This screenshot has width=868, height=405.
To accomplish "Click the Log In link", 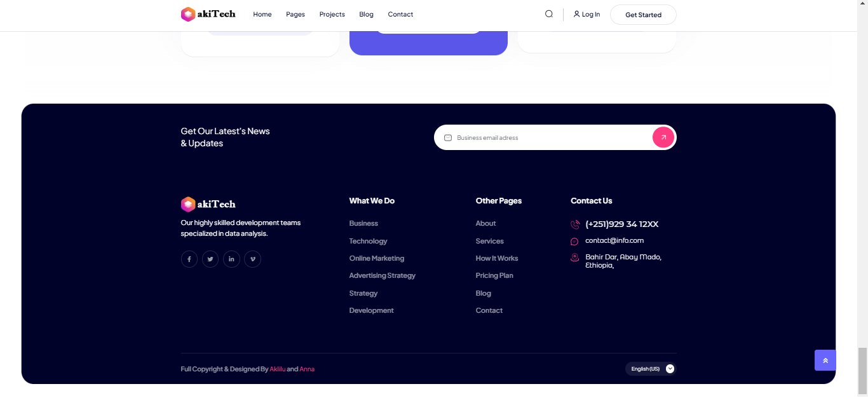I will tap(591, 14).
